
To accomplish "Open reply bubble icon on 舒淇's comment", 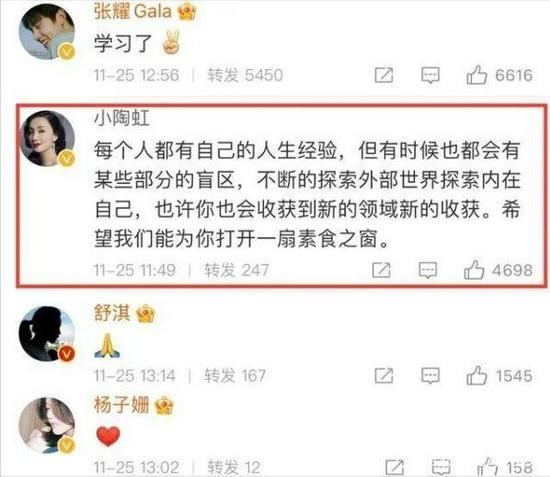I will point(430,376).
